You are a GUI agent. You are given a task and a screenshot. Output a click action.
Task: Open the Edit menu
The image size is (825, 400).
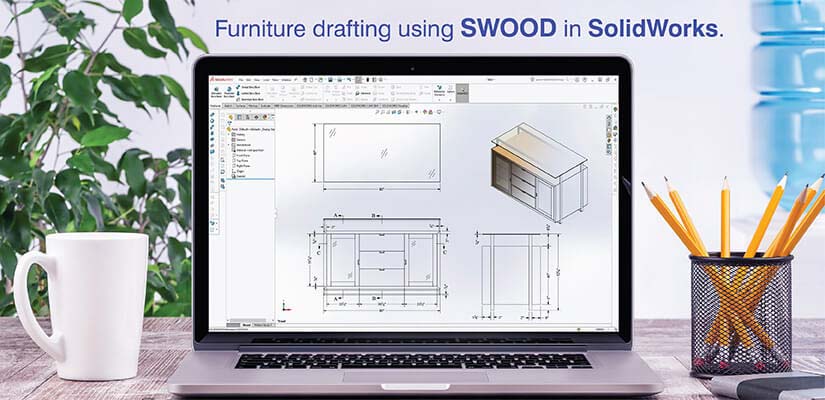point(248,80)
